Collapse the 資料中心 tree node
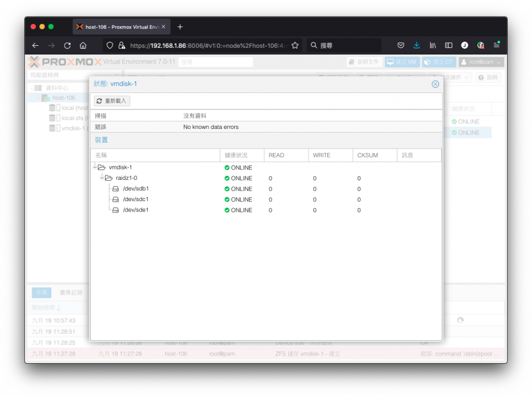Image resolution: width=532 pixels, height=396 pixels. (32, 88)
